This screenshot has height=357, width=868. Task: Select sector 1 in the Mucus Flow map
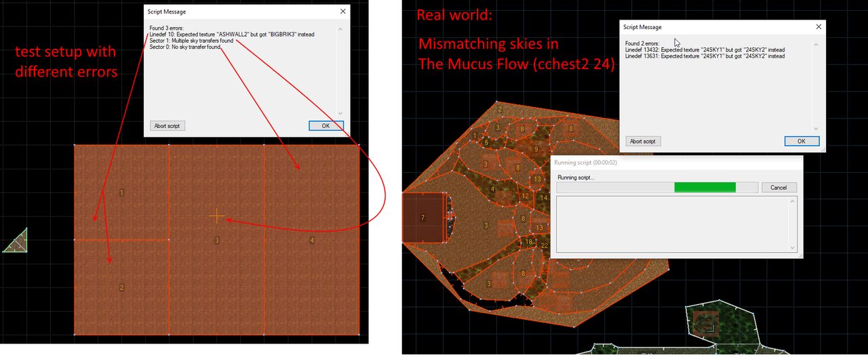tap(474, 137)
